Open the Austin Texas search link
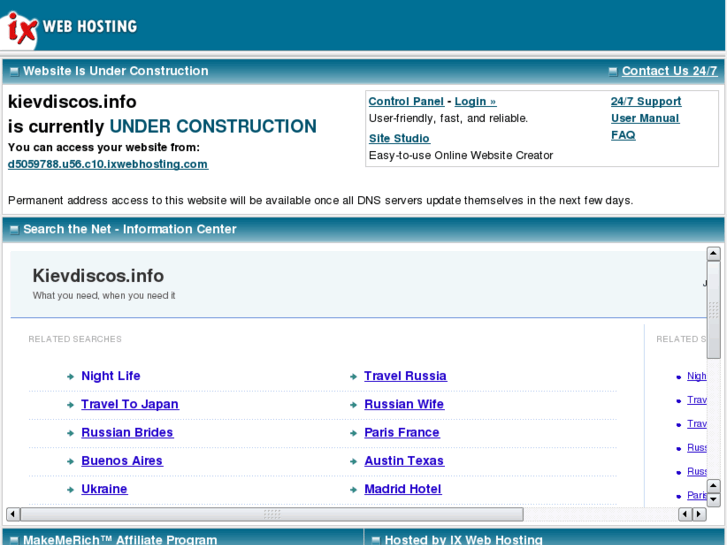The height and width of the screenshot is (545, 727). point(404,461)
